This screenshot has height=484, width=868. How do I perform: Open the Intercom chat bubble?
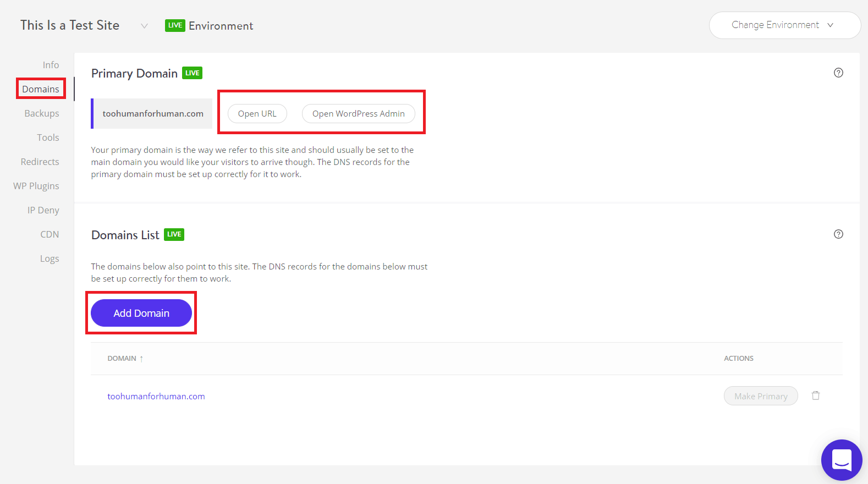pos(842,460)
